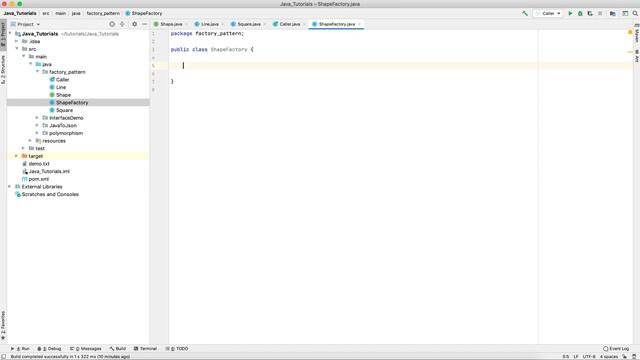Expand the JavaToJson package

[x=37, y=125]
